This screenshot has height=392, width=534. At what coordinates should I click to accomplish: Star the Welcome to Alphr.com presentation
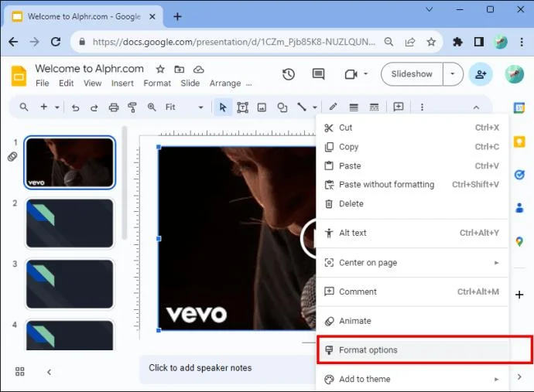160,70
